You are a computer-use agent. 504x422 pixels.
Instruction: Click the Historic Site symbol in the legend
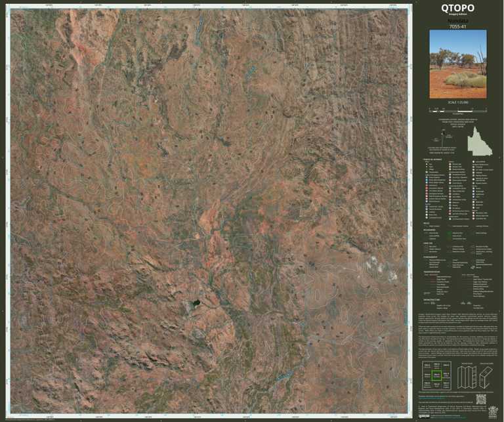[x=450, y=164]
